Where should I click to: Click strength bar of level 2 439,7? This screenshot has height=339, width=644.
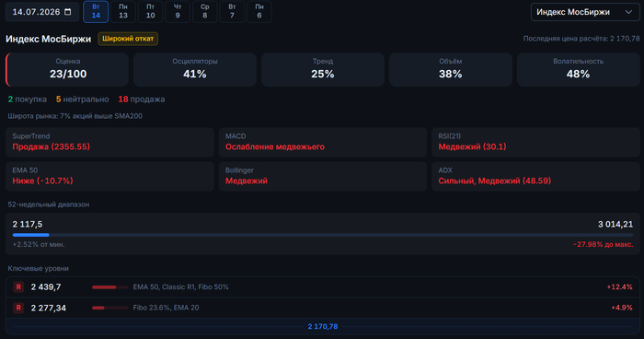110,287
